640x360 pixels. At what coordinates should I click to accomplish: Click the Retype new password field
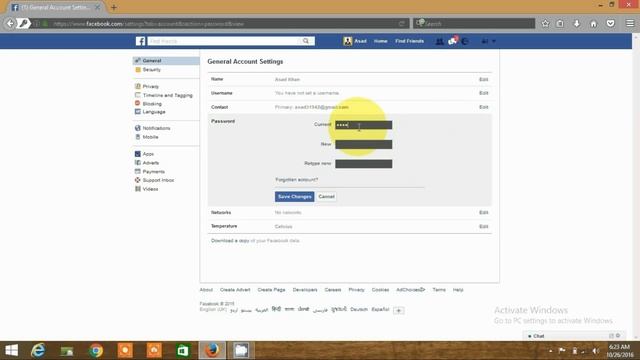(364, 164)
